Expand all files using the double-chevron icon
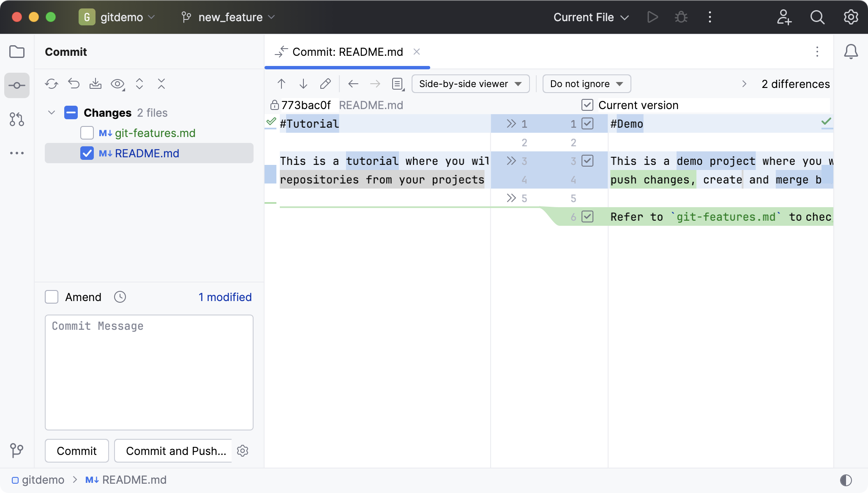Viewport: 868px width, 493px height. pyautogui.click(x=139, y=84)
